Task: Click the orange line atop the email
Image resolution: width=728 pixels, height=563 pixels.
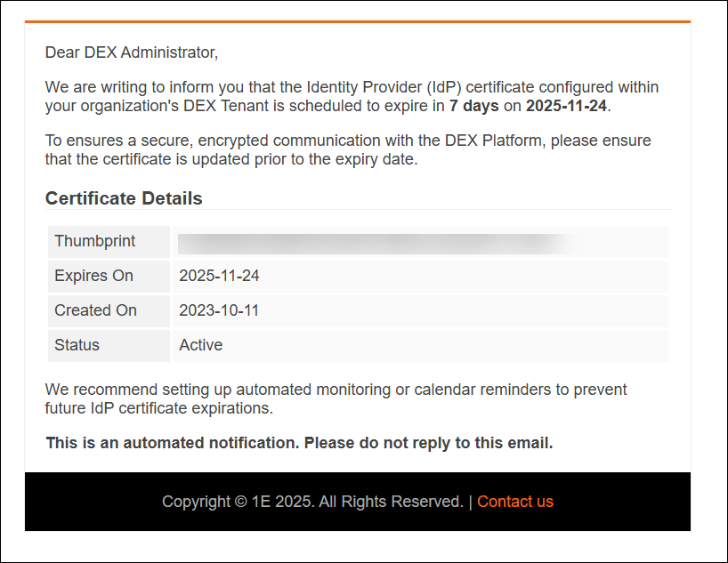Action: pos(357,21)
